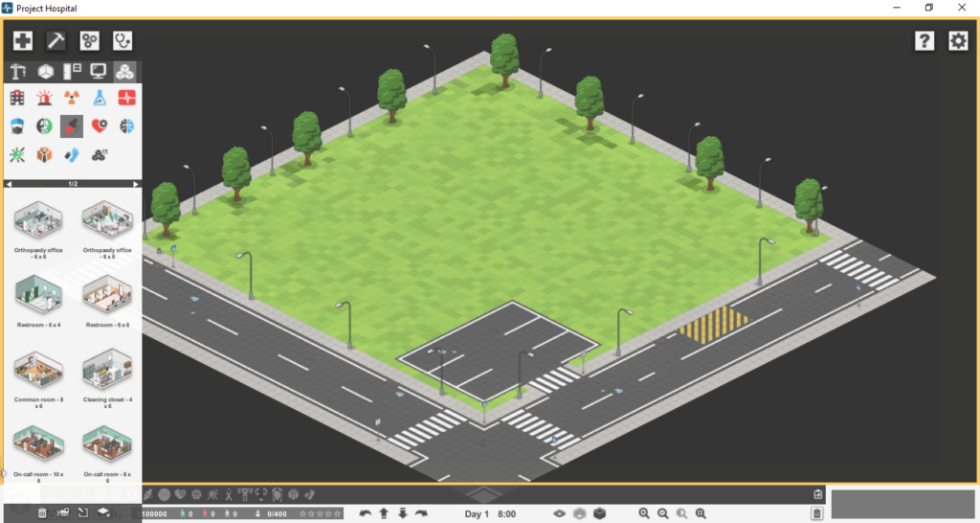The height and width of the screenshot is (523, 980).
Task: Click the 0/400 capacity counter
Action: [277, 513]
